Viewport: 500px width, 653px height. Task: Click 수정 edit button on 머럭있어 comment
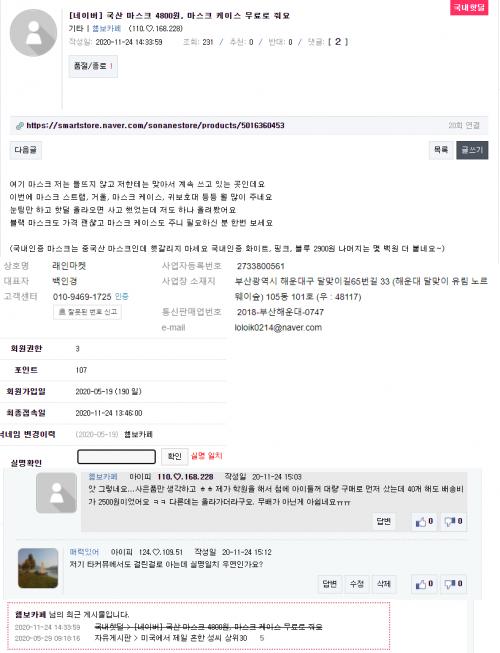(357, 584)
